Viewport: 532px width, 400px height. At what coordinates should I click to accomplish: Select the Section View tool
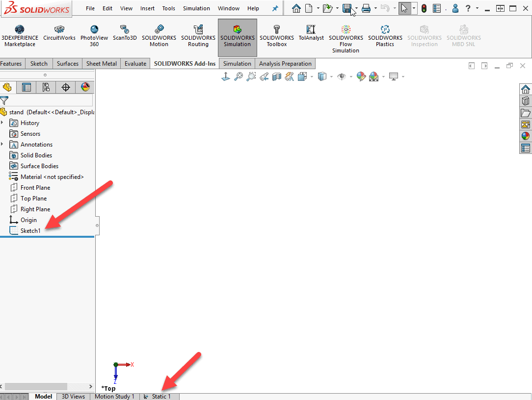pyautogui.click(x=277, y=76)
